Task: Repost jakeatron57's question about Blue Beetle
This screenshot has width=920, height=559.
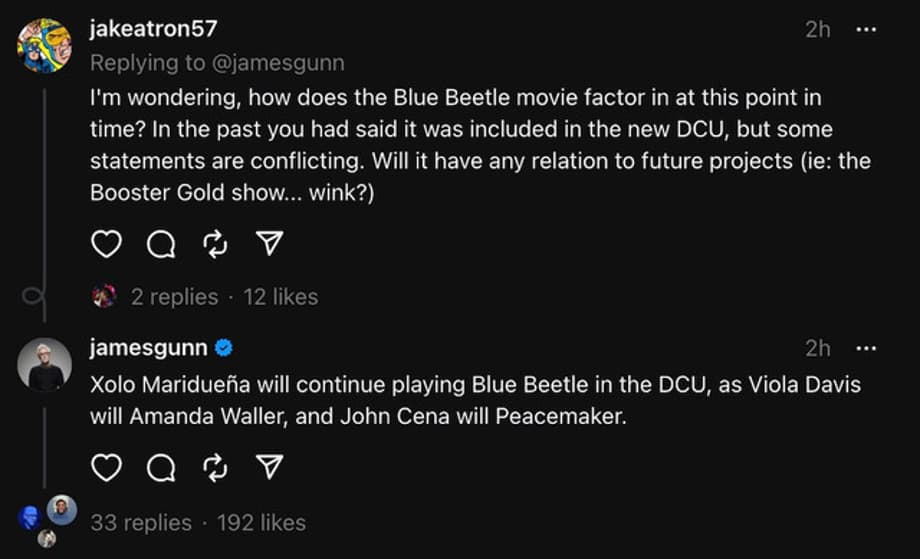Action: coord(215,245)
